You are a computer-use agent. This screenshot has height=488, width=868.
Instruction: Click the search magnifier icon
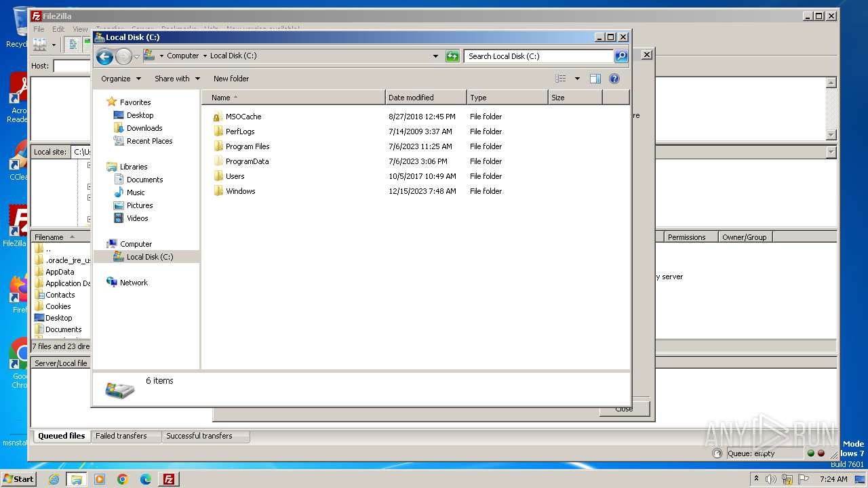(x=620, y=56)
